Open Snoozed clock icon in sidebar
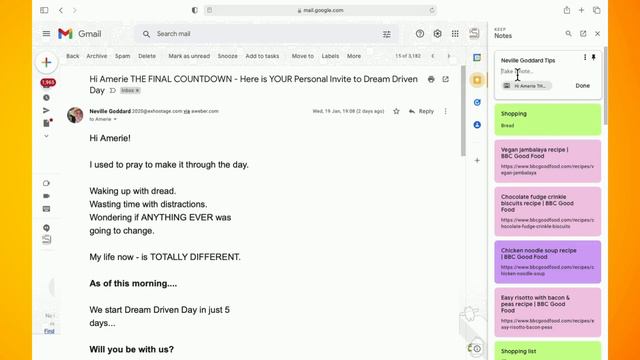640x360 pixels. pos(47,98)
